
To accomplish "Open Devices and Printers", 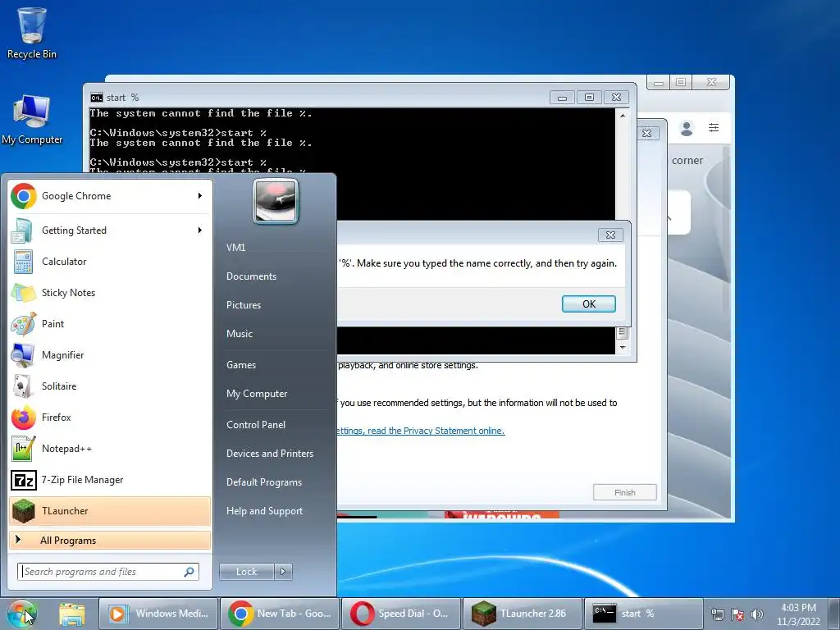I will coord(269,454).
